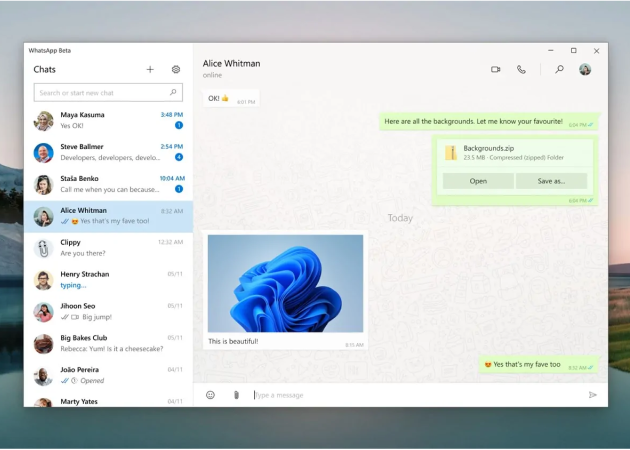Viewport: 630px width, 450px height.
Task: Open the blue Windows bloom image
Action: (285, 283)
